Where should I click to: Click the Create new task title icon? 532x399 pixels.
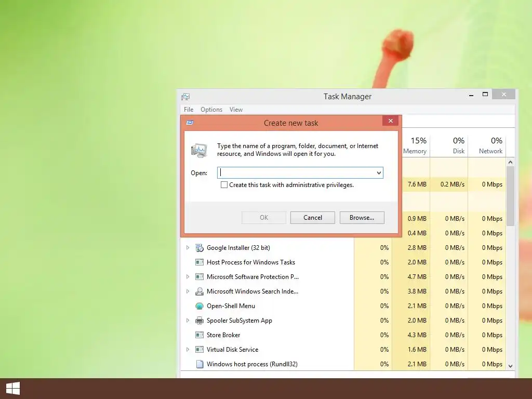190,123
